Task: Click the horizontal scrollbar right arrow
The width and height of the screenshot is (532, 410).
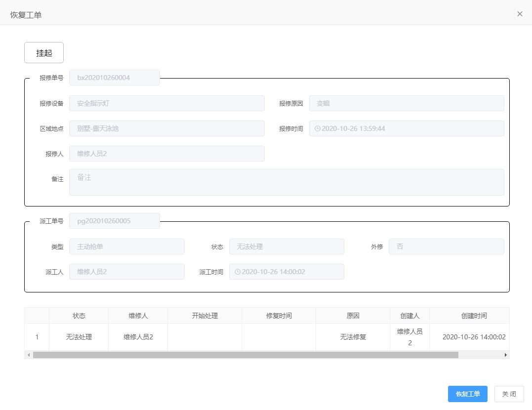Action: (x=505, y=355)
